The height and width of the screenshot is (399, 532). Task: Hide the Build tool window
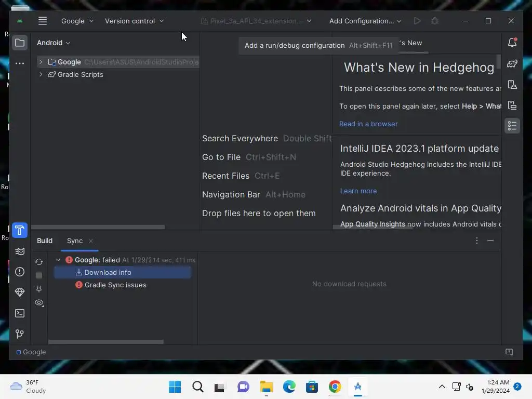pyautogui.click(x=490, y=241)
